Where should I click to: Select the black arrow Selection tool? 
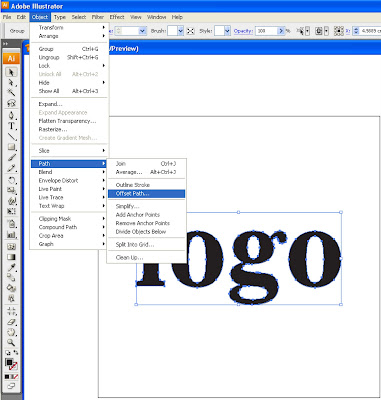point(11,72)
